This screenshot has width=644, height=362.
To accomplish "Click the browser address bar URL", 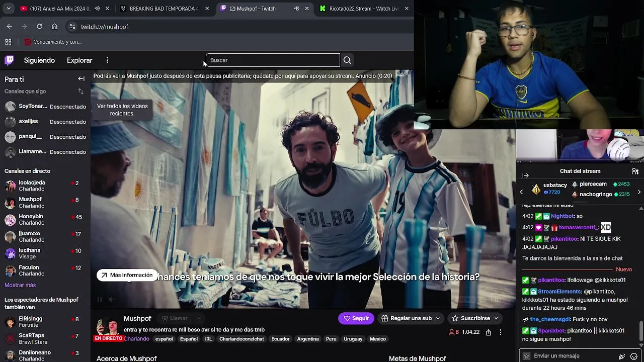I will (x=105, y=27).
